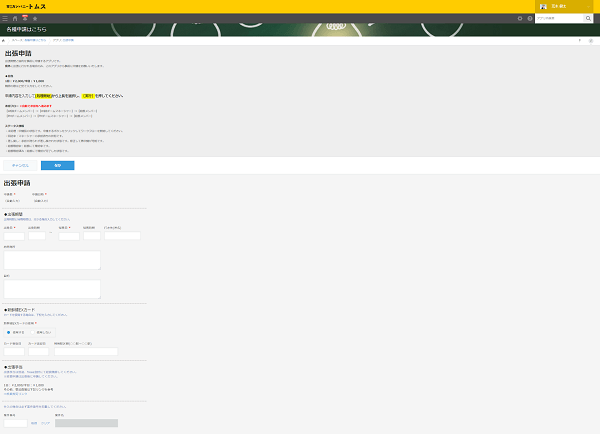Open the departure time field
The image size is (600, 434).
coord(37,236)
